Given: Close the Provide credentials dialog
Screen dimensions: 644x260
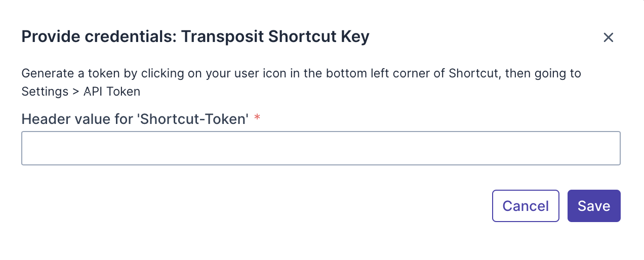Looking at the screenshot, I should click(x=608, y=37).
